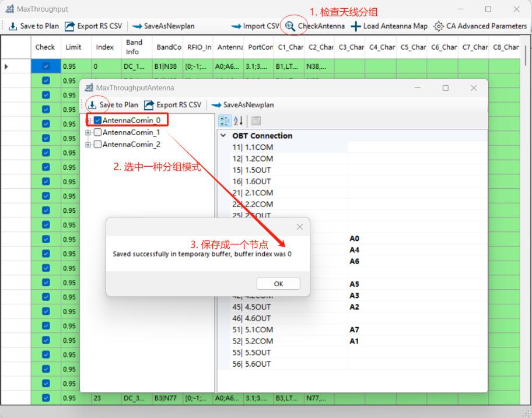Toggle the AntennaComin_0 checkbox

click(98, 120)
